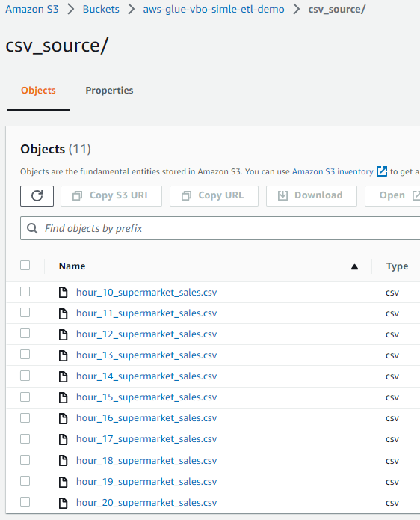
Task: Click the Open button
Action: [392, 196]
